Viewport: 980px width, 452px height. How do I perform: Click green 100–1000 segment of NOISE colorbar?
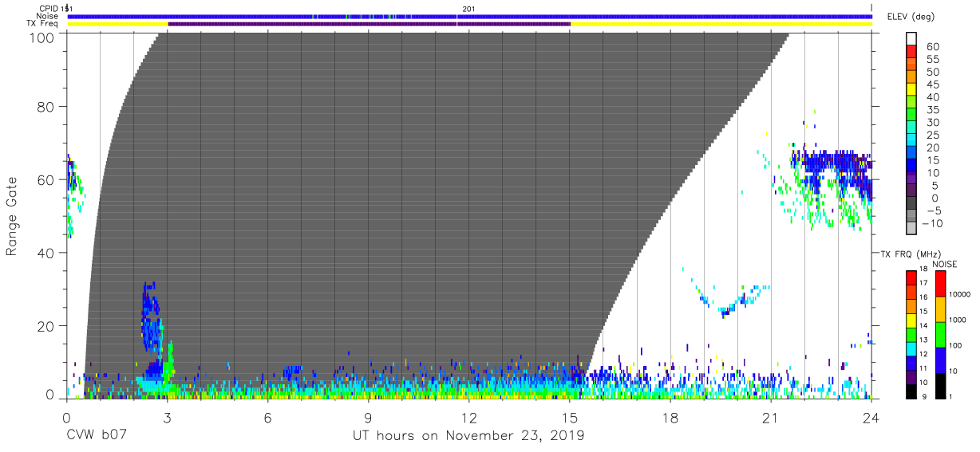[x=939, y=334]
